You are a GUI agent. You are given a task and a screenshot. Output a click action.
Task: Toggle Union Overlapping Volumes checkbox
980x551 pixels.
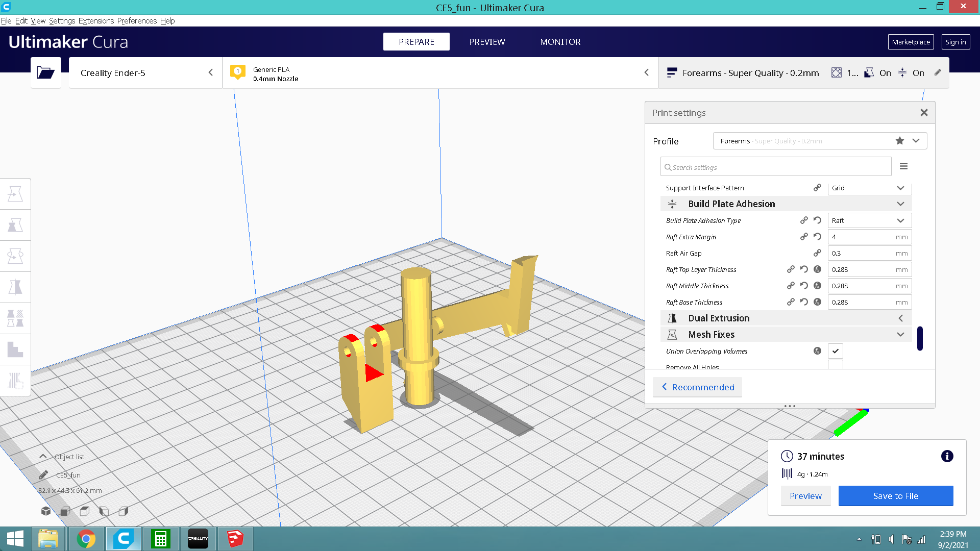point(835,351)
